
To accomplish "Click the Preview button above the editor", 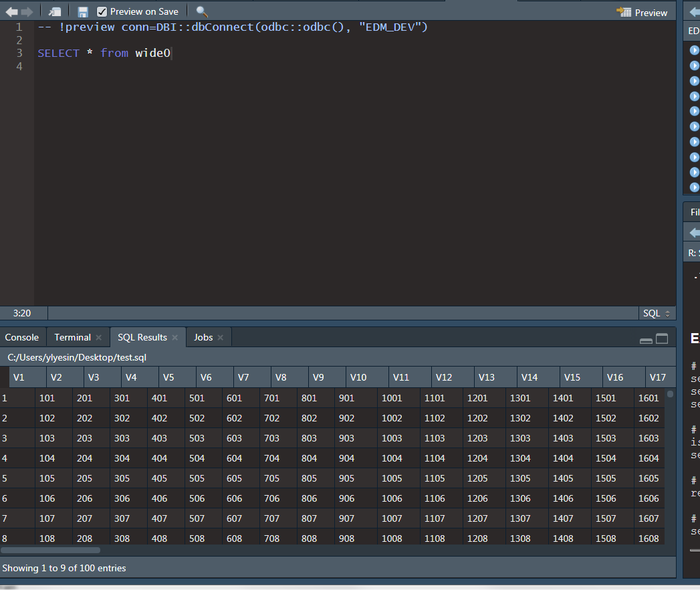I will [643, 12].
